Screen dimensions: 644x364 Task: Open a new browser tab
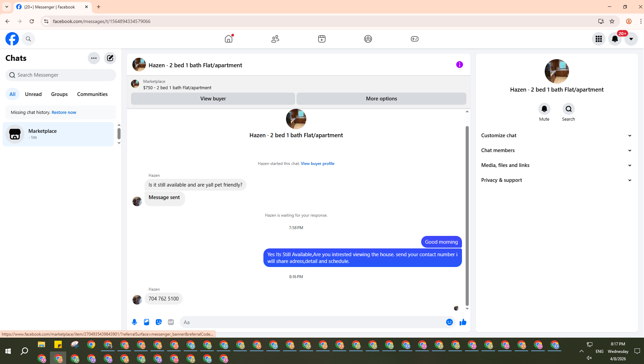[x=99, y=7]
